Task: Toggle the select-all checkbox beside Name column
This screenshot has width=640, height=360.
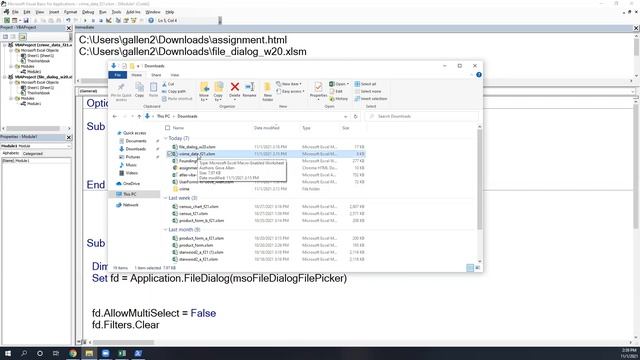Action: pos(167,128)
